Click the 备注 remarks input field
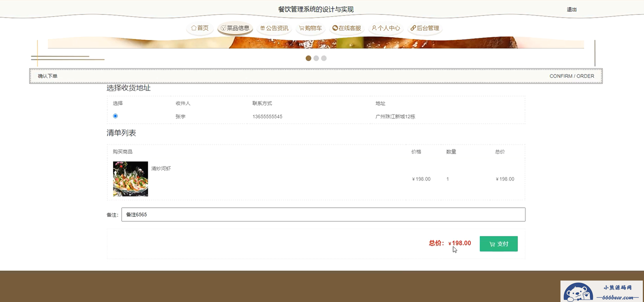The image size is (644, 302). coord(323,215)
